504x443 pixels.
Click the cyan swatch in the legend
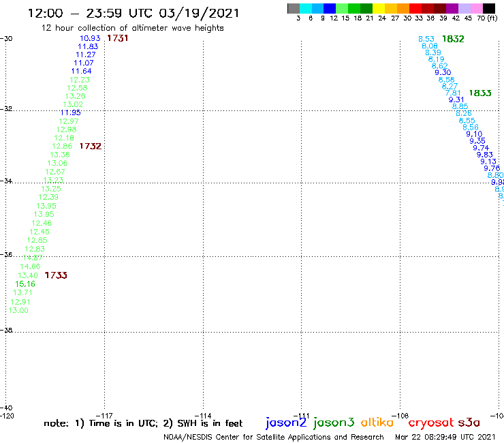[x=306, y=8]
